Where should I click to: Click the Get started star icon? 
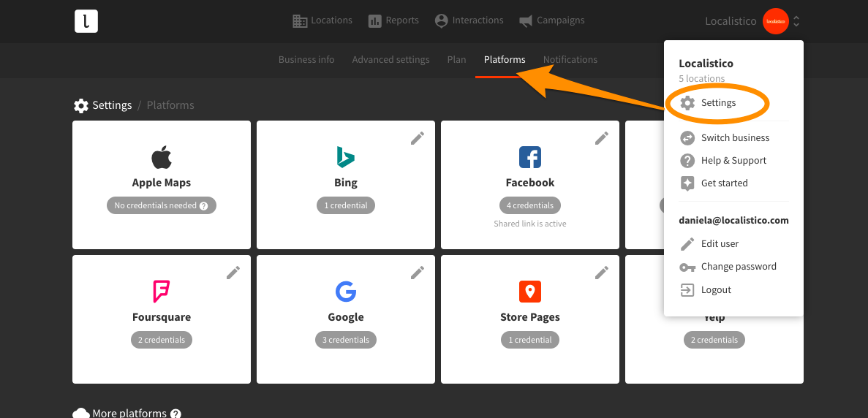pos(687,183)
